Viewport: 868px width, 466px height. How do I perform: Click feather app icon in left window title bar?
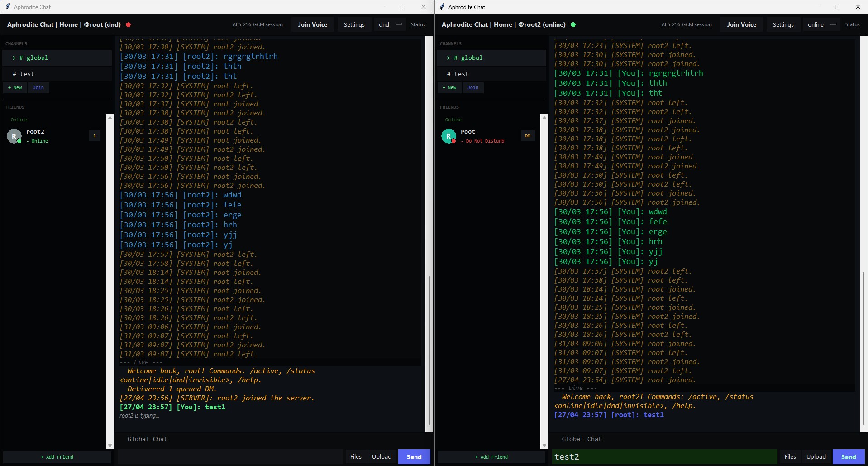(x=7, y=7)
